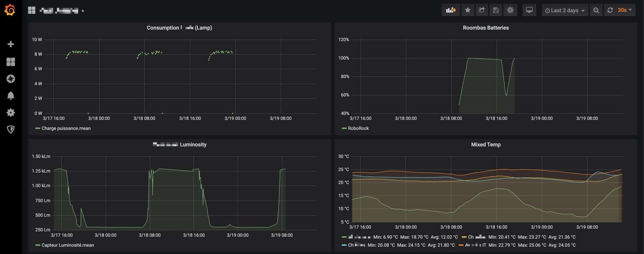Click the Max: 25.06 °C legend value
Screen dimensions: 644x254
tap(532, 245)
